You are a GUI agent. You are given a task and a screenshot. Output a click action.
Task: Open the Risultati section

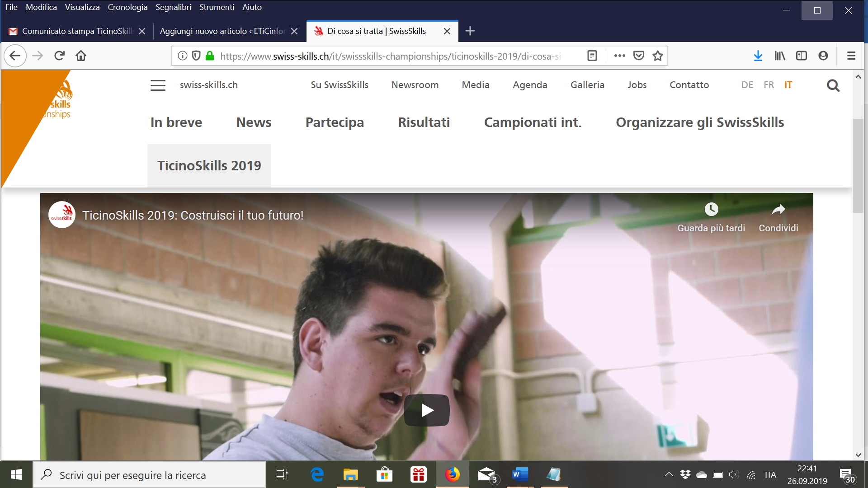(424, 122)
